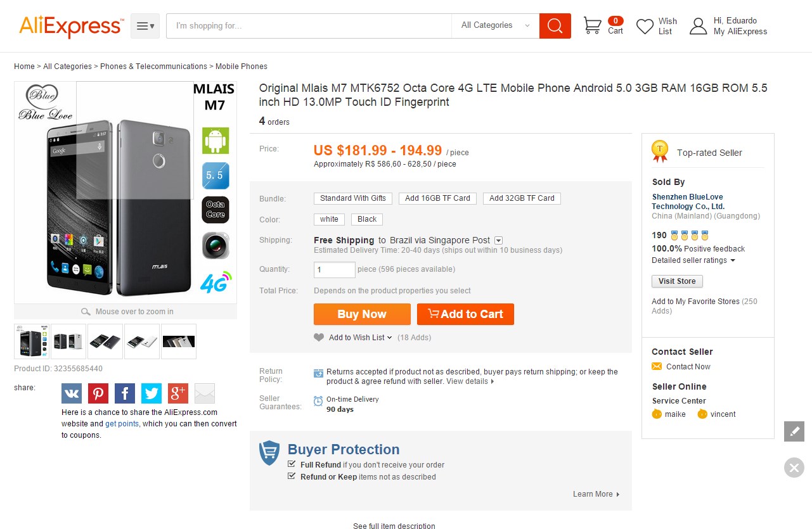Screen dimensions: 812x529
Task: Open the All Categories search dropdown
Action: tap(495, 25)
